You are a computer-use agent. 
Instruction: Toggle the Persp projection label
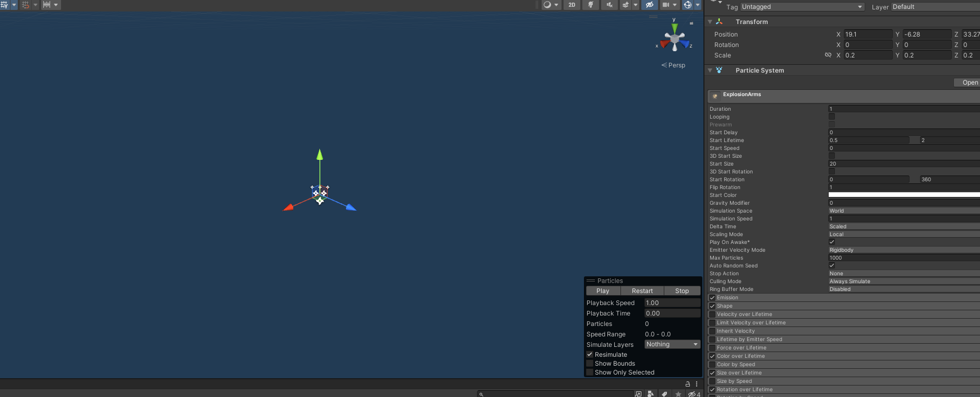coord(673,65)
